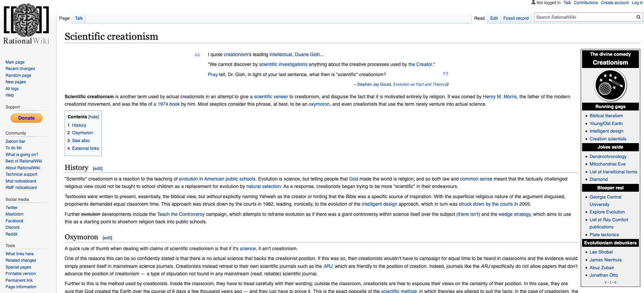Open What links here tool

[19, 254]
